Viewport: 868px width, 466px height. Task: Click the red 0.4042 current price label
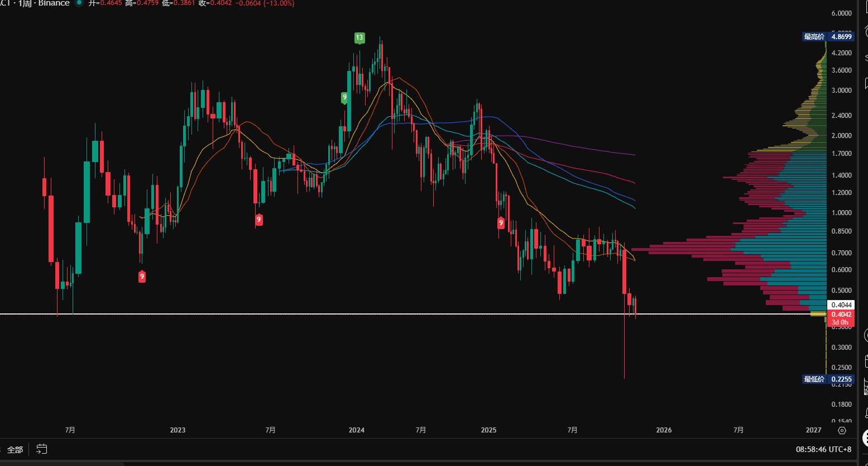(841, 314)
